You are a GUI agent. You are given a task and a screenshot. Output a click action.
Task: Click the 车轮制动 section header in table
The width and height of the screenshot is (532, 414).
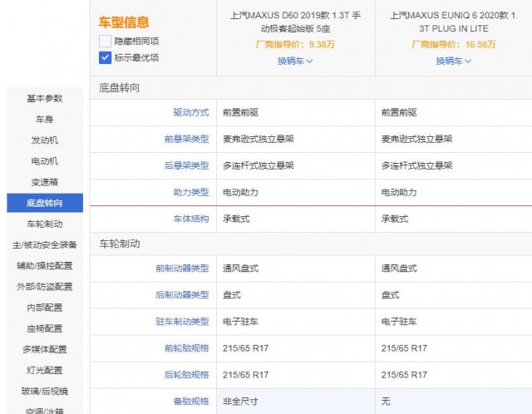click(119, 244)
